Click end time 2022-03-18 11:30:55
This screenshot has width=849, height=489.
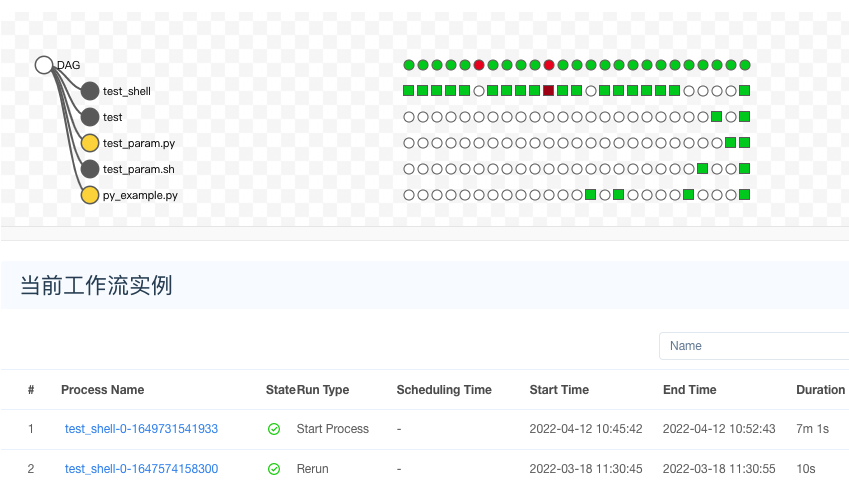coord(719,469)
